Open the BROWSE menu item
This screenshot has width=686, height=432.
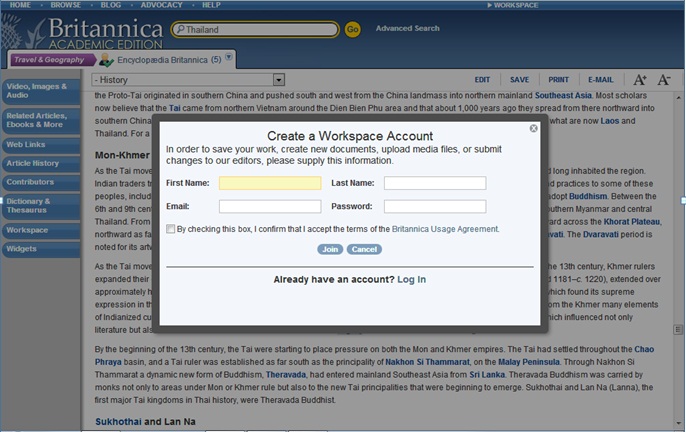point(66,5)
